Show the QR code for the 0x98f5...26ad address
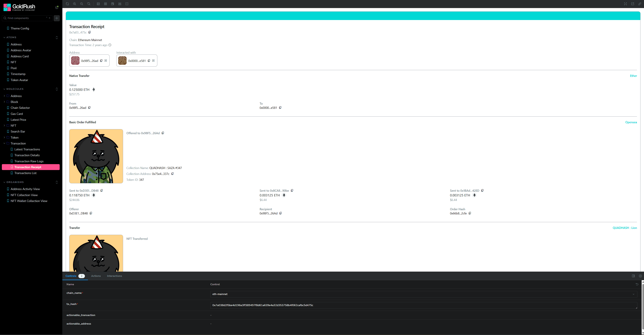Viewport: 644px width, 335px height. tap(106, 61)
